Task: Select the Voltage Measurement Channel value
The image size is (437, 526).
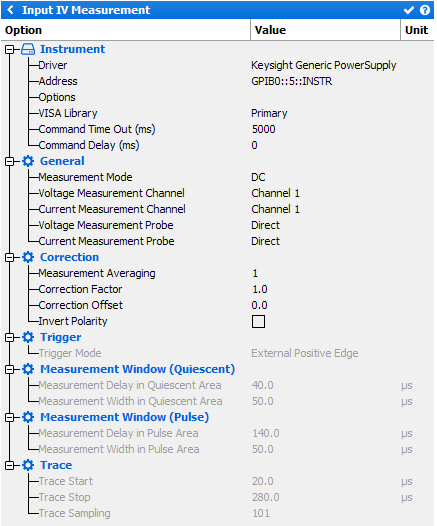Action: point(275,193)
